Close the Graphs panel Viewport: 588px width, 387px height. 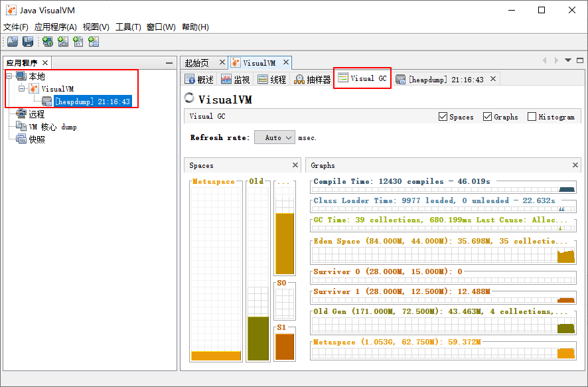click(x=575, y=165)
